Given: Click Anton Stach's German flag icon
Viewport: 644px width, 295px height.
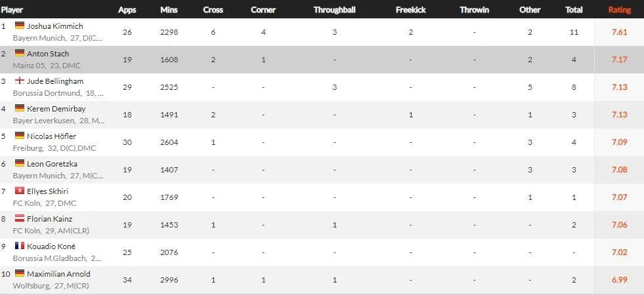Looking at the screenshot, I should click(19, 53).
